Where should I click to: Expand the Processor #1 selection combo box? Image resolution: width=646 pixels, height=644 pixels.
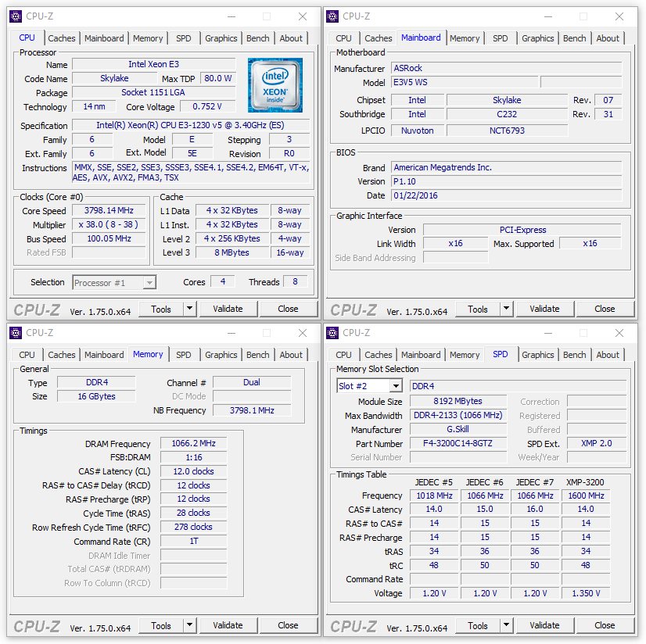tap(149, 282)
